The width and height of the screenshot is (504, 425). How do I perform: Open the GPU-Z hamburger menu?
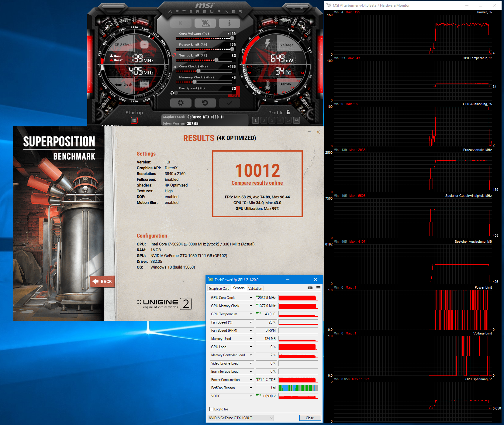coord(318,288)
